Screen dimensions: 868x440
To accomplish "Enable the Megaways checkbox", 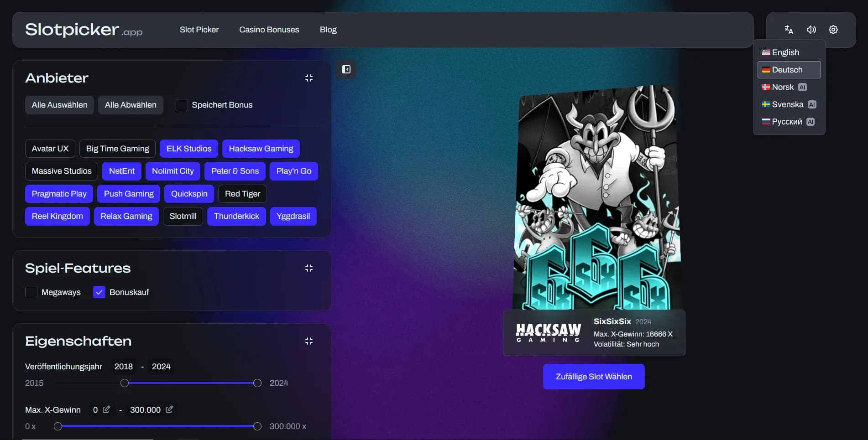I will 31,292.
